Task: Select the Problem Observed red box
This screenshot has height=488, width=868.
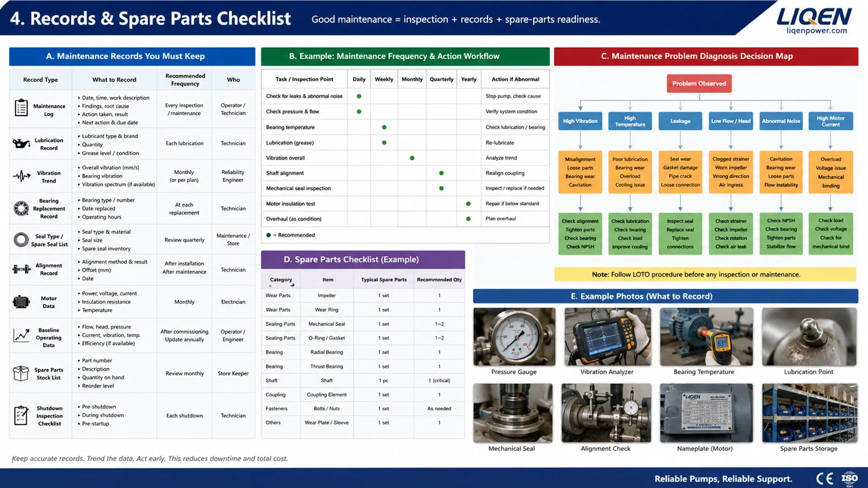Action: (x=699, y=84)
